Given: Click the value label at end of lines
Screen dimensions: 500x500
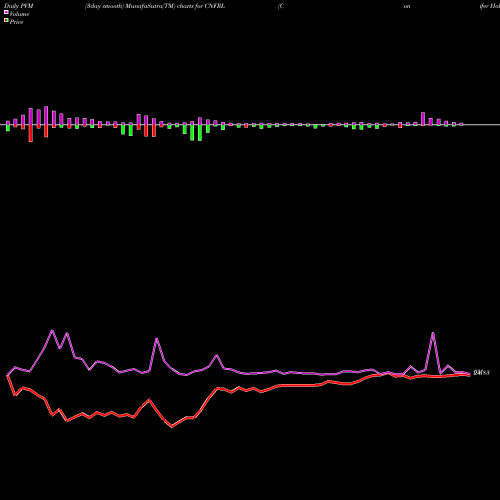Looking at the screenshot, I should point(481,372).
